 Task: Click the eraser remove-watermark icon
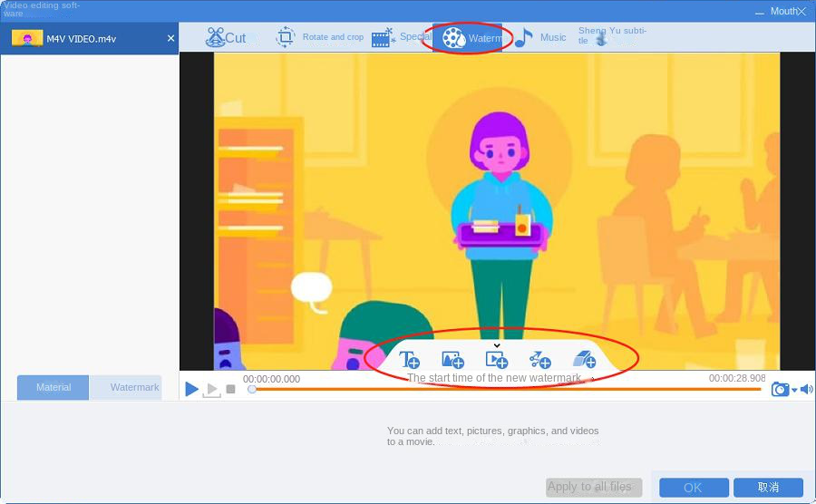[x=585, y=360]
